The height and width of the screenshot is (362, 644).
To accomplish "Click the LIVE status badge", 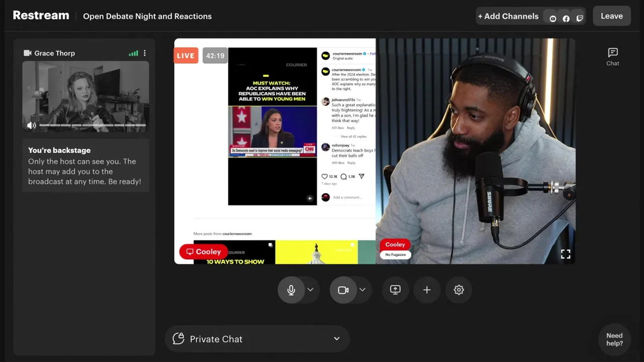I will [186, 55].
